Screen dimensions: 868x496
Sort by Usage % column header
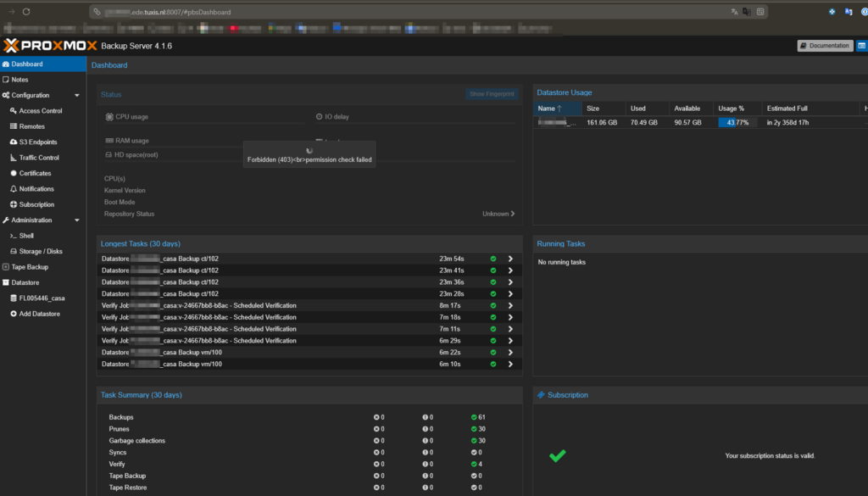click(x=737, y=109)
